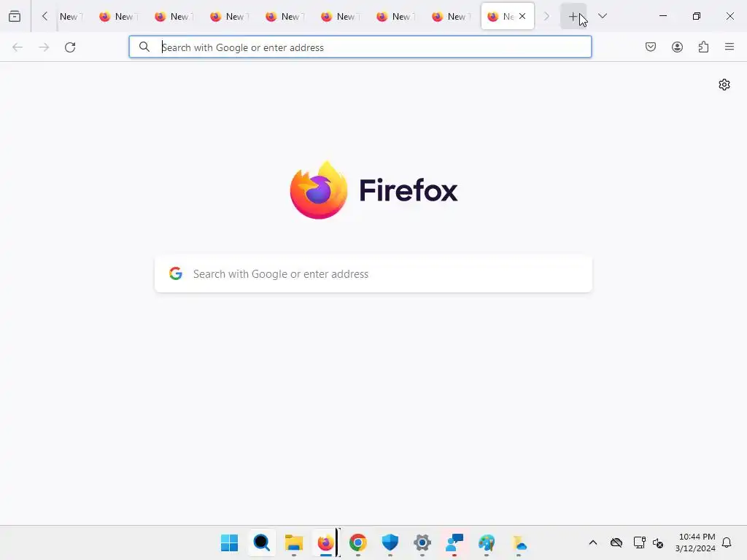Open Paint app in taskbar
Screen dimensions: 747x560
coord(487,542)
